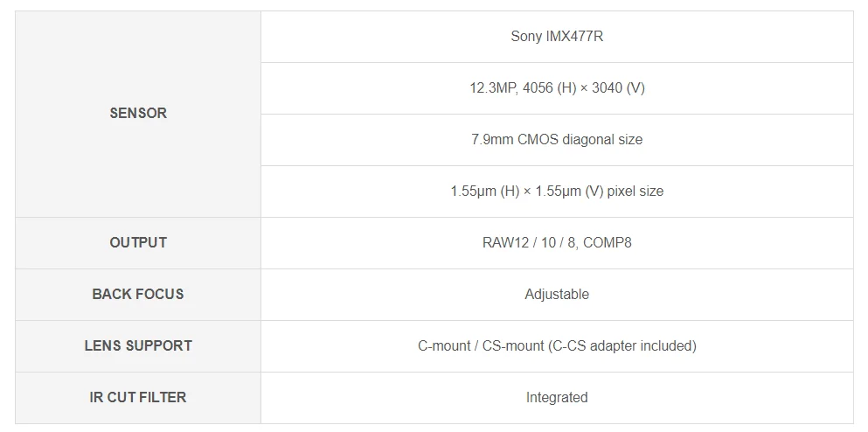
Task: Click the SENSOR row header cell
Action: (138, 114)
